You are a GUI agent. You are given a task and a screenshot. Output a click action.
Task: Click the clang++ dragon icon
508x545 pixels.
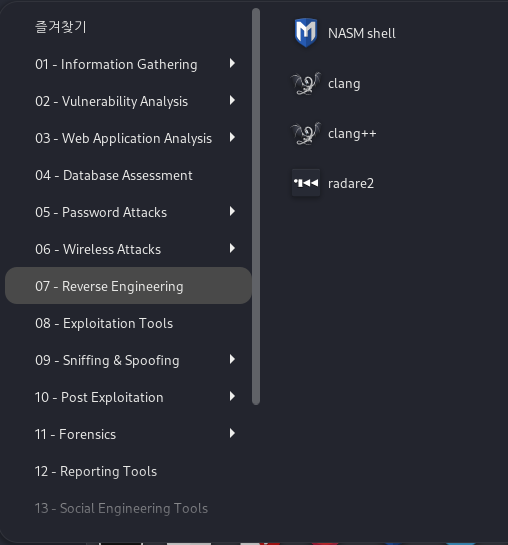click(306, 133)
